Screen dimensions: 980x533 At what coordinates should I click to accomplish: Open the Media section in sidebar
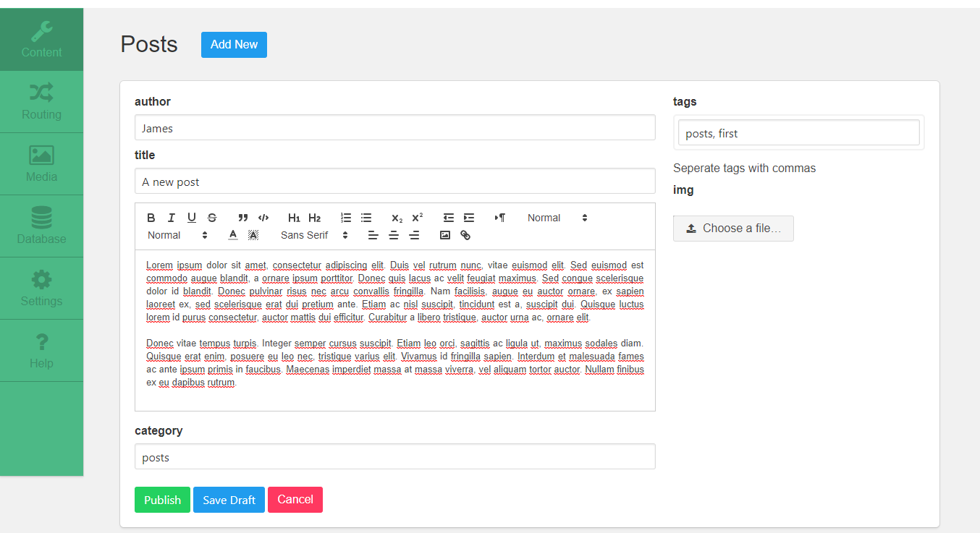(x=41, y=164)
